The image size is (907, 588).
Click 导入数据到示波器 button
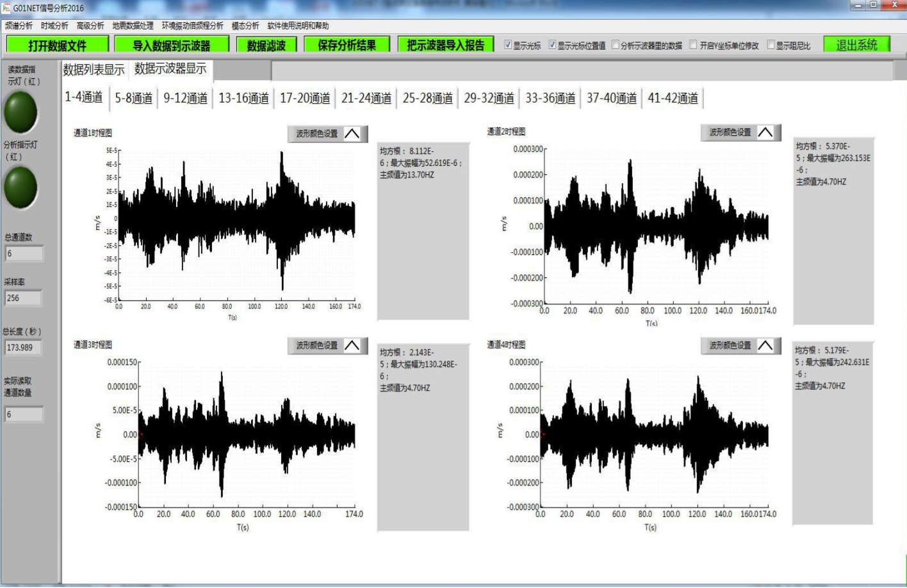[171, 45]
